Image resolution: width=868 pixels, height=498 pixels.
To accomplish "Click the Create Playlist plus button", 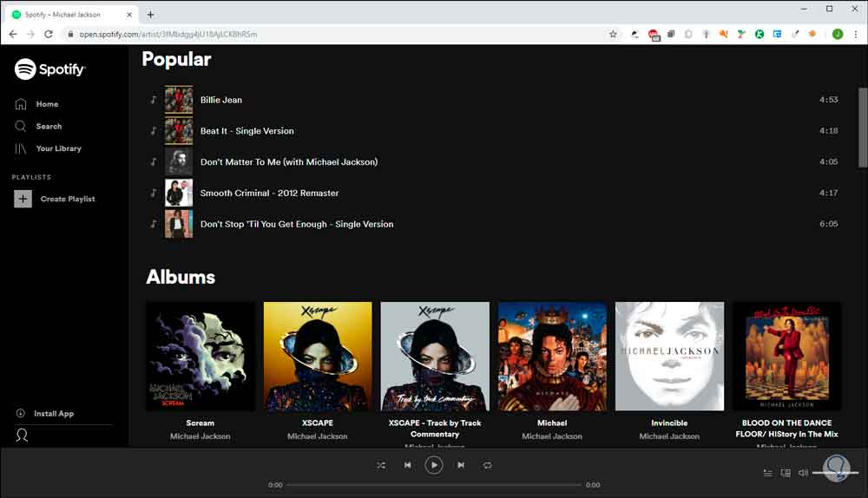I will click(23, 199).
